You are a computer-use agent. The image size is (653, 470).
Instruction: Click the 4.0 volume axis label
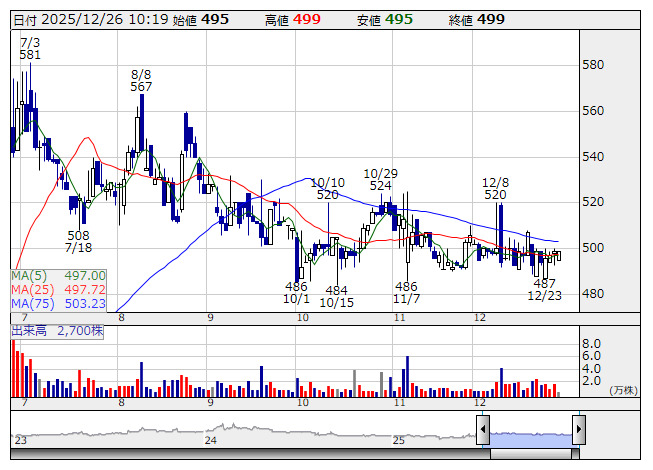pos(591,368)
